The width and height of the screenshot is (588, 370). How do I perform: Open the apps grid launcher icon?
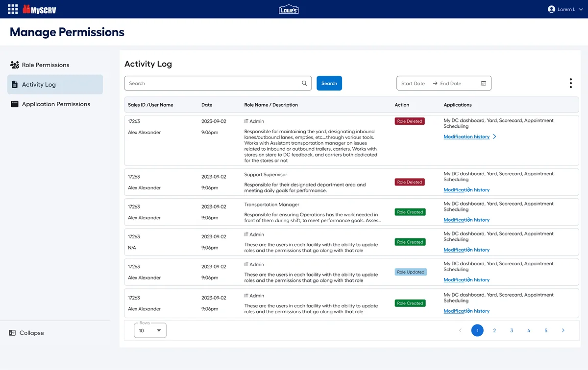13,9
